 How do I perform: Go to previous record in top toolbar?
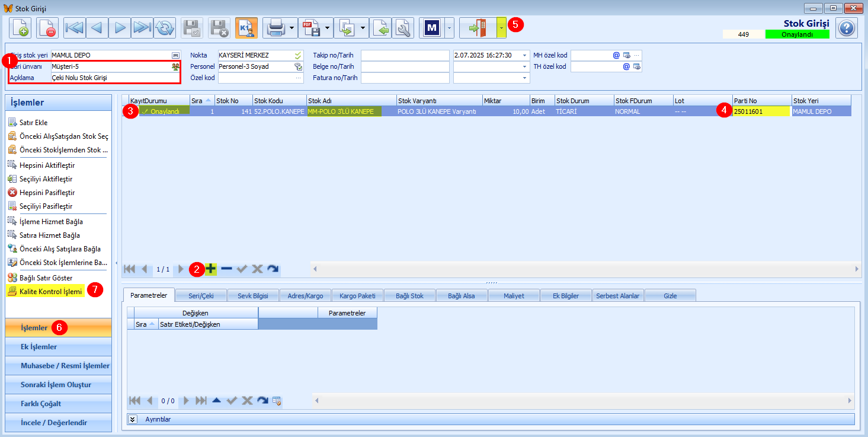pos(97,28)
